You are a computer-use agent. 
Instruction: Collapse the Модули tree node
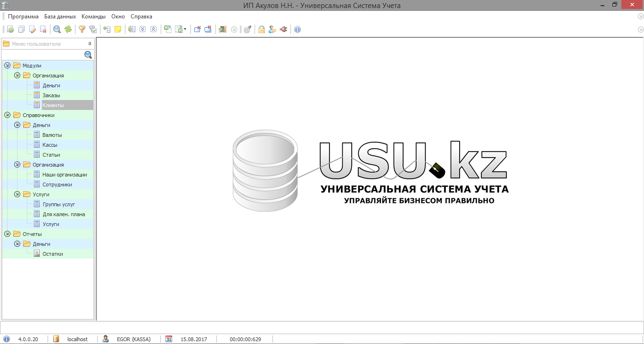click(x=7, y=66)
